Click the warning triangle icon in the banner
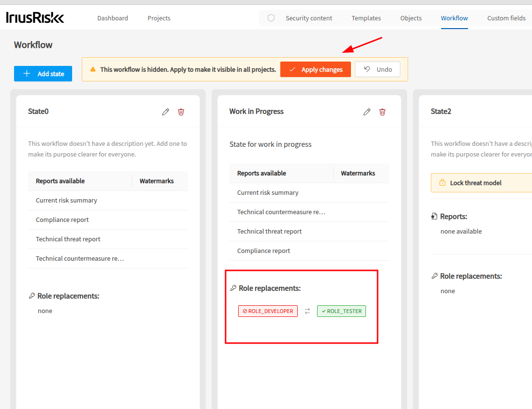The width and height of the screenshot is (532, 409). (x=93, y=69)
